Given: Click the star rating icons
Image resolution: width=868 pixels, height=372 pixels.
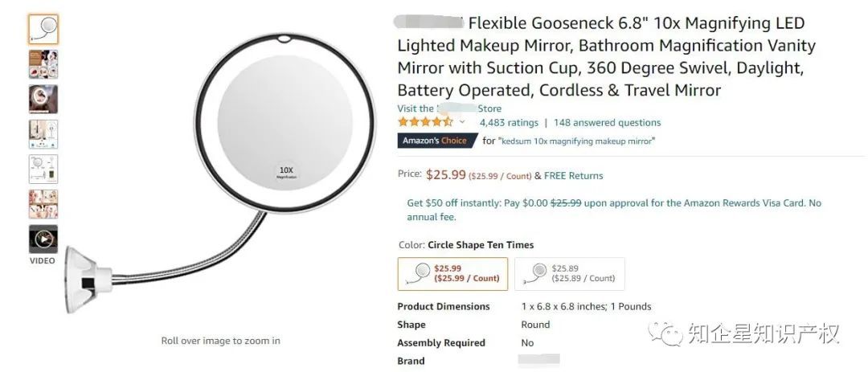Looking at the screenshot, I should (425, 123).
